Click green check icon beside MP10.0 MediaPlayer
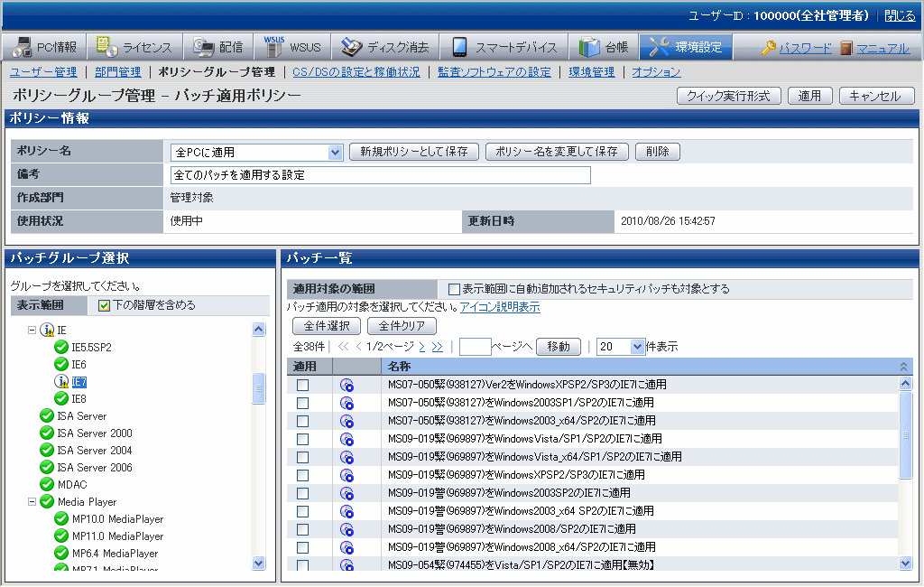The width and height of the screenshot is (924, 587). pos(61,518)
